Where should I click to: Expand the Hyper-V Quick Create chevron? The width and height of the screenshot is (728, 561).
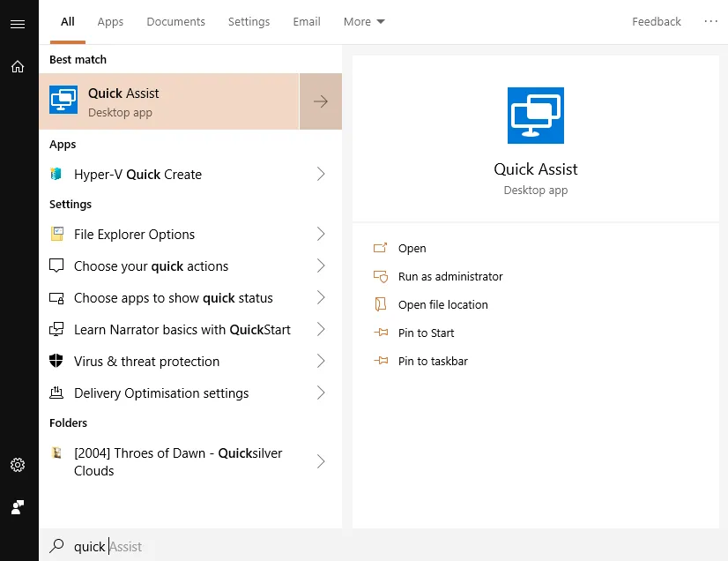coord(320,174)
